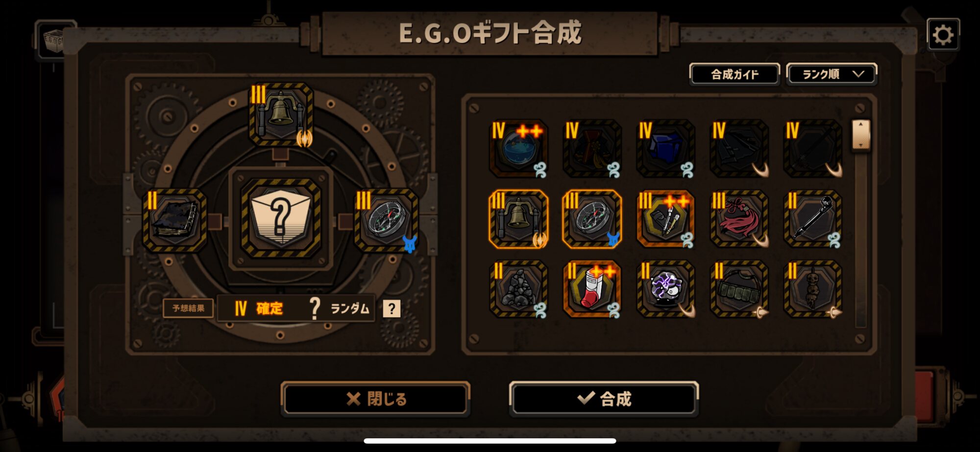Open the ランク順 sort dropdown
This screenshot has height=452, width=980.
(832, 74)
